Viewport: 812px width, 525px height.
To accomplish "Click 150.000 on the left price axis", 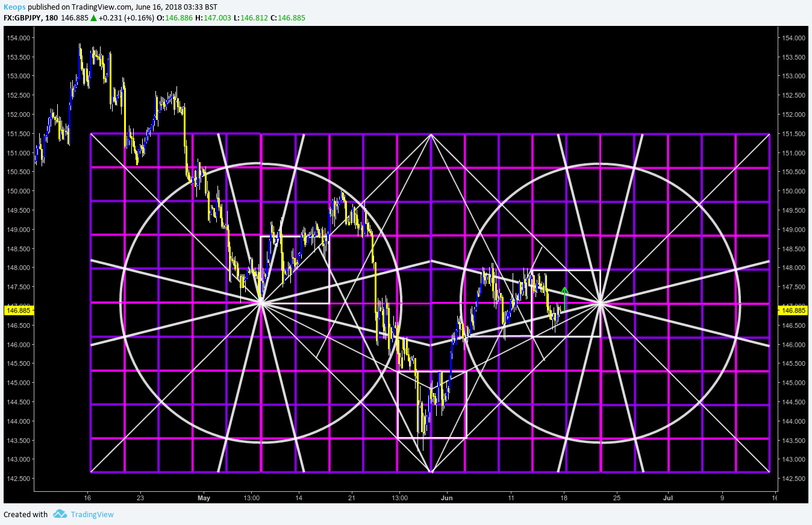I will coord(18,191).
